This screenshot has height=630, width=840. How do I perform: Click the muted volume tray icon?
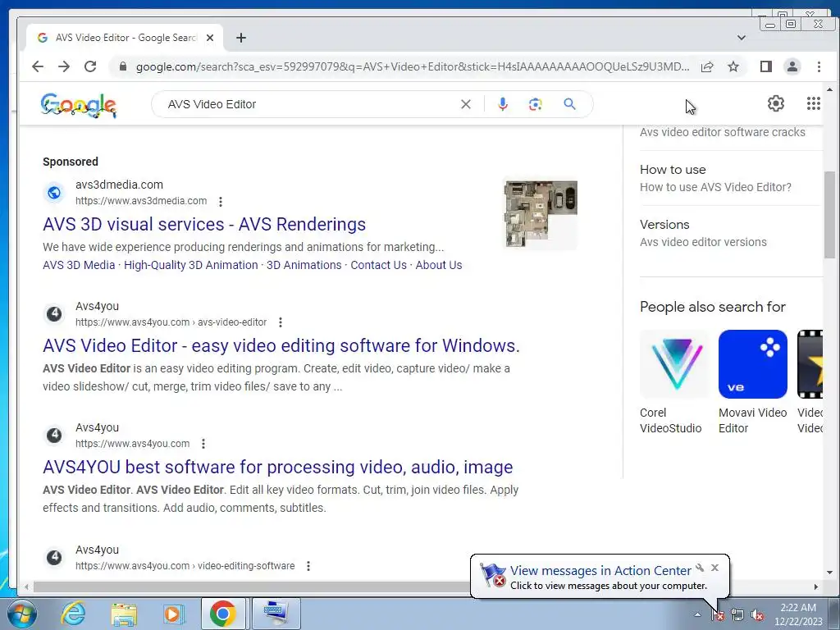tap(757, 615)
